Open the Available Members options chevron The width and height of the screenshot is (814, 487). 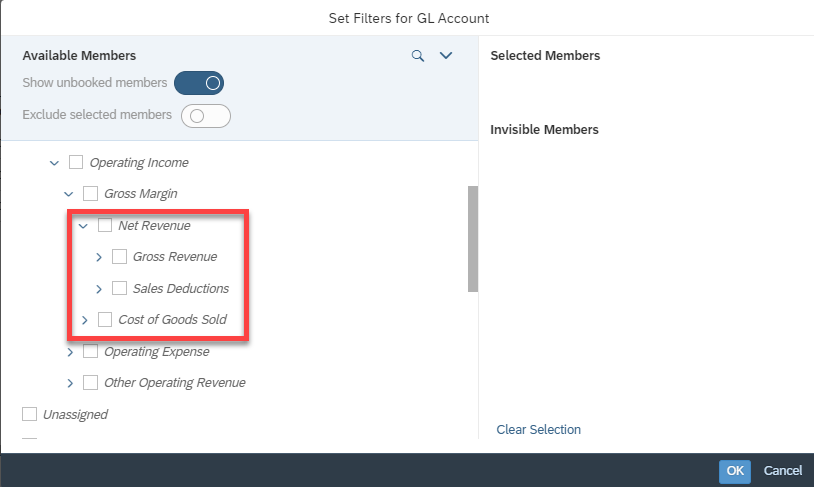446,55
